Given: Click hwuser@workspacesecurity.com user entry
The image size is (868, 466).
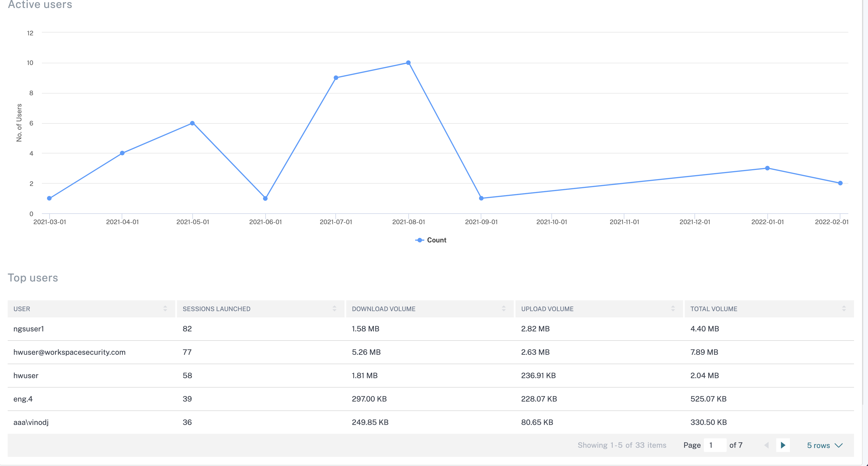Looking at the screenshot, I should tap(69, 352).
